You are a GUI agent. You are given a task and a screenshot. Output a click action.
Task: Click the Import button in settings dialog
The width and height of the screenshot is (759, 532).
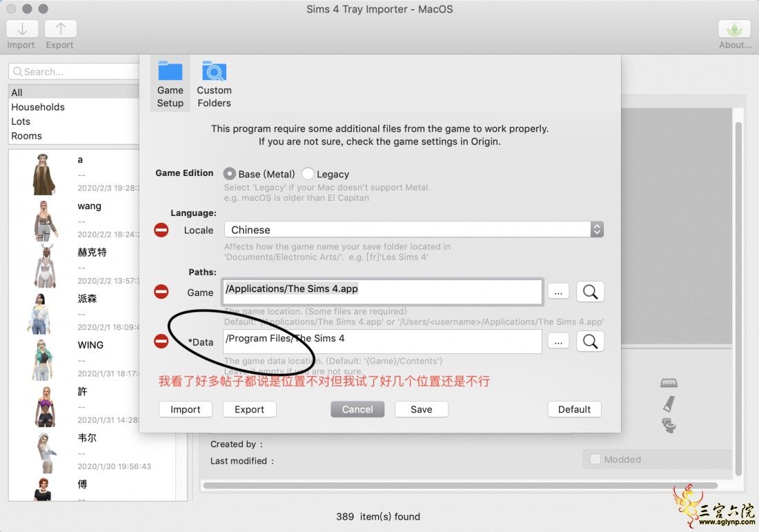(186, 409)
